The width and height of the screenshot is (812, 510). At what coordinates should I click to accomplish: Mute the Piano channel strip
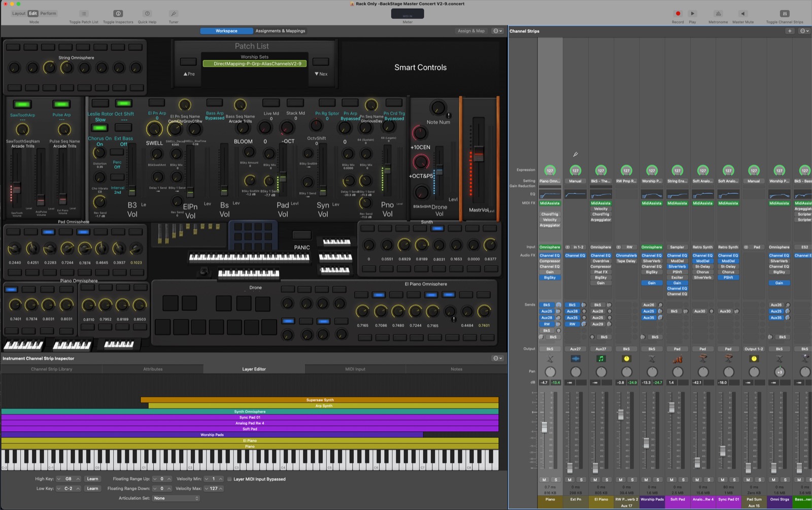coord(545,480)
